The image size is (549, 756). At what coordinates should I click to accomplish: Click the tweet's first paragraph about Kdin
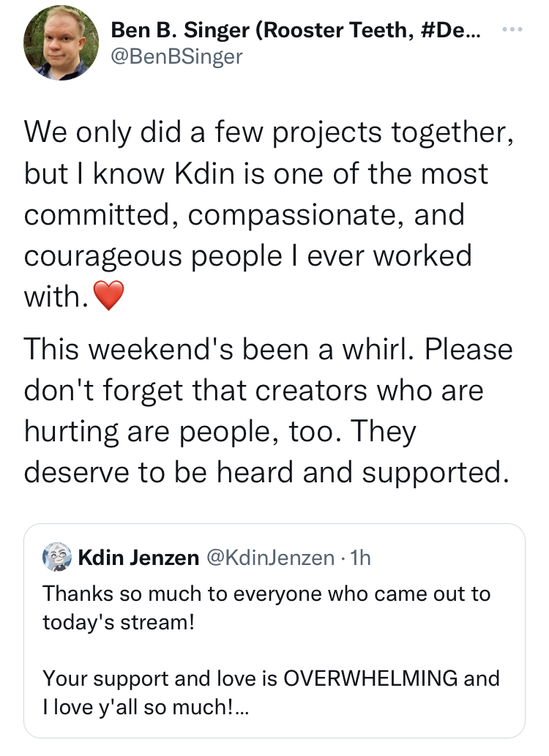269,214
